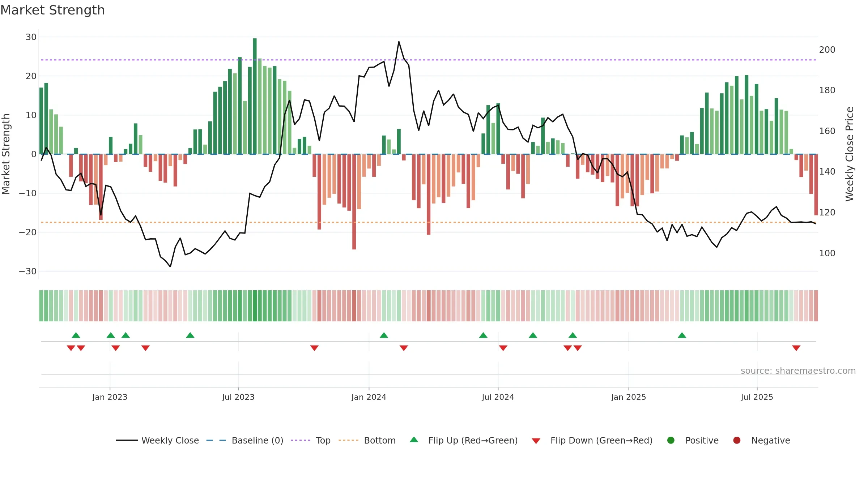The height and width of the screenshot is (488, 868).
Task: Click the darkest green heatmap cell near Jul 2023
Action: point(255,305)
